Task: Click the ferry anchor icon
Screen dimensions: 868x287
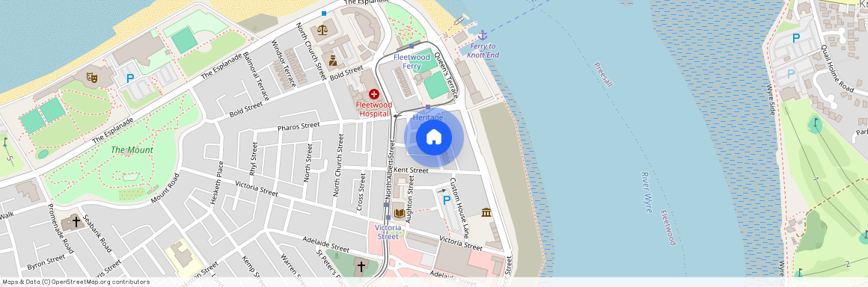Action: coord(482,35)
